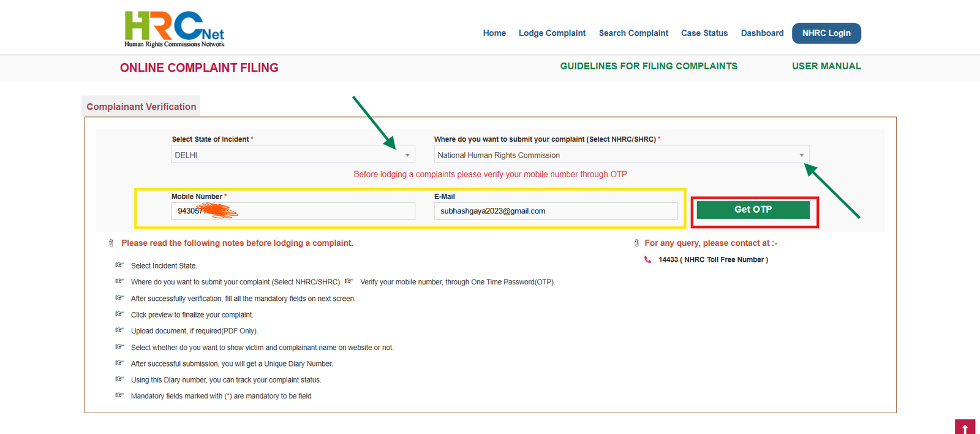The height and width of the screenshot is (434, 980).
Task: Click the Get OTP button
Action: [753, 210]
